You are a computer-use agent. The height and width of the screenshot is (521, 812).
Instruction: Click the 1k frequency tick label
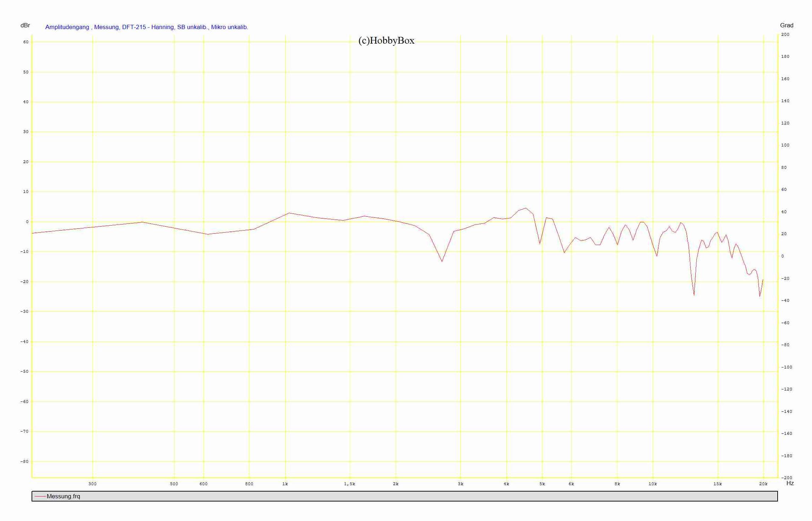click(x=285, y=484)
